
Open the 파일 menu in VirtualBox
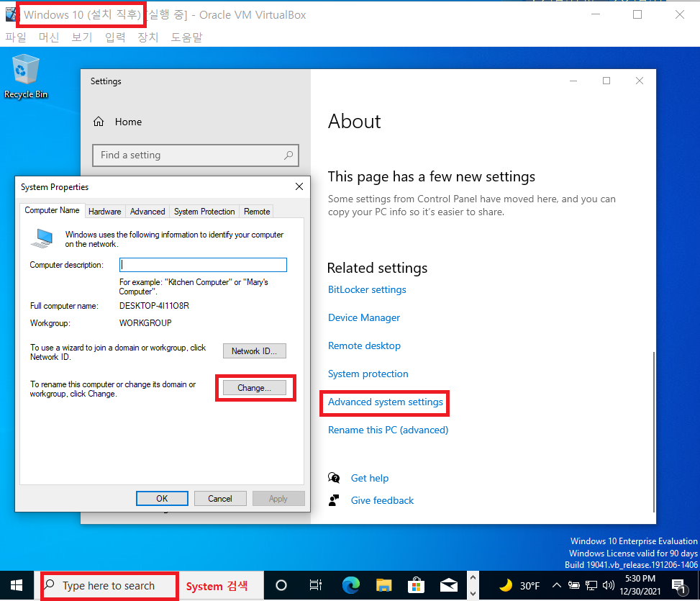tap(16, 37)
